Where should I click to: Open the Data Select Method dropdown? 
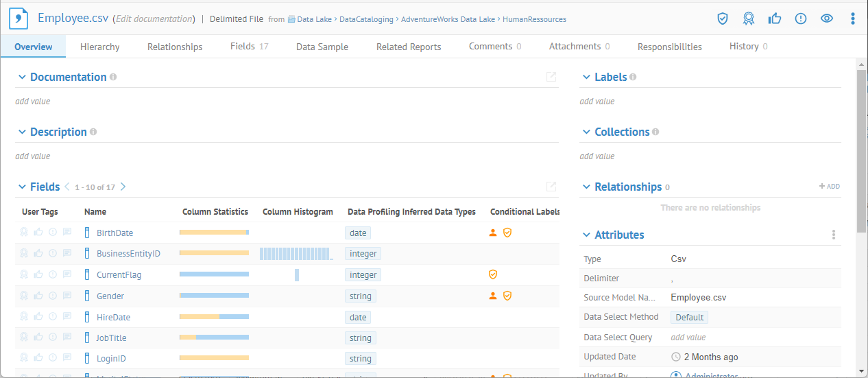coord(689,317)
